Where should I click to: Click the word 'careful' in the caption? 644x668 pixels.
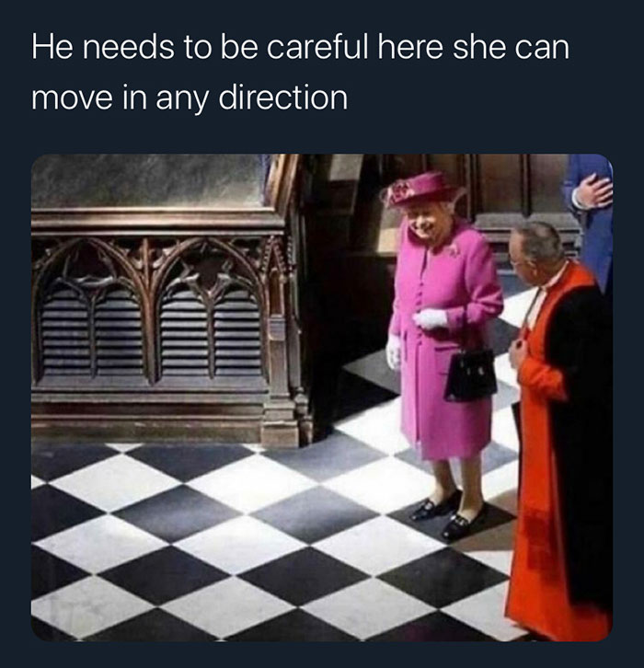point(316,47)
